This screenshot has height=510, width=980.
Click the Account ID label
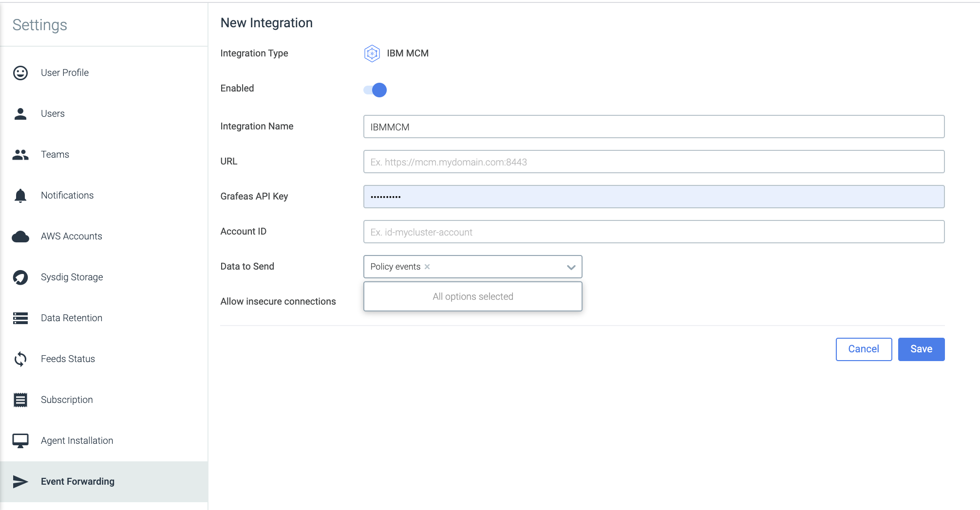pos(244,232)
